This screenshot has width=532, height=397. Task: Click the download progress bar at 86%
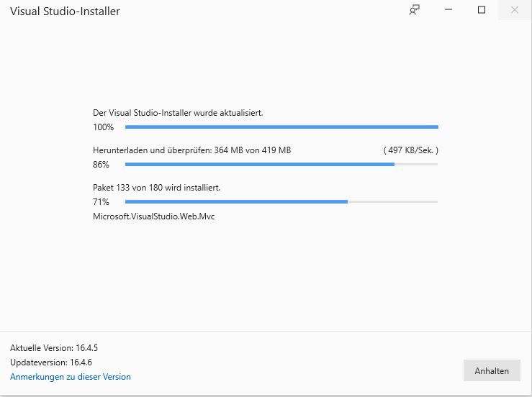click(281, 165)
